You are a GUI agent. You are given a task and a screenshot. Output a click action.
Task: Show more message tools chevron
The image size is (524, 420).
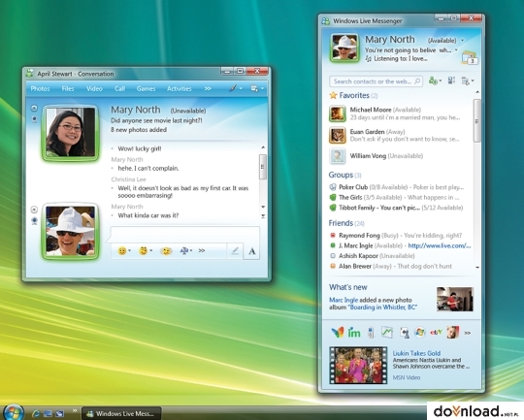coord(202,250)
